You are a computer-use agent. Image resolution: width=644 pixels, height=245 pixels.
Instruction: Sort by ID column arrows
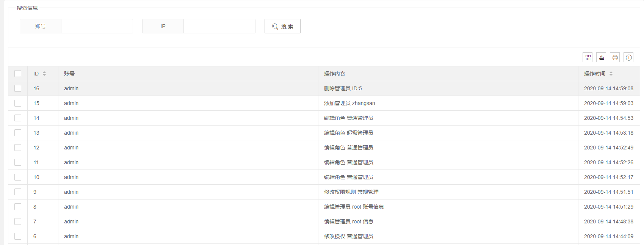44,74
